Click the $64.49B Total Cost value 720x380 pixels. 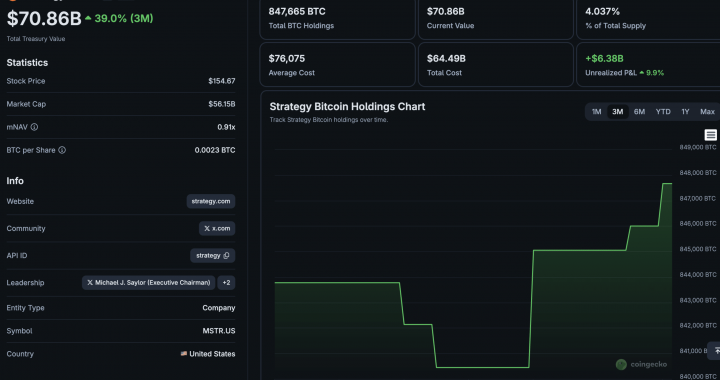(446, 59)
